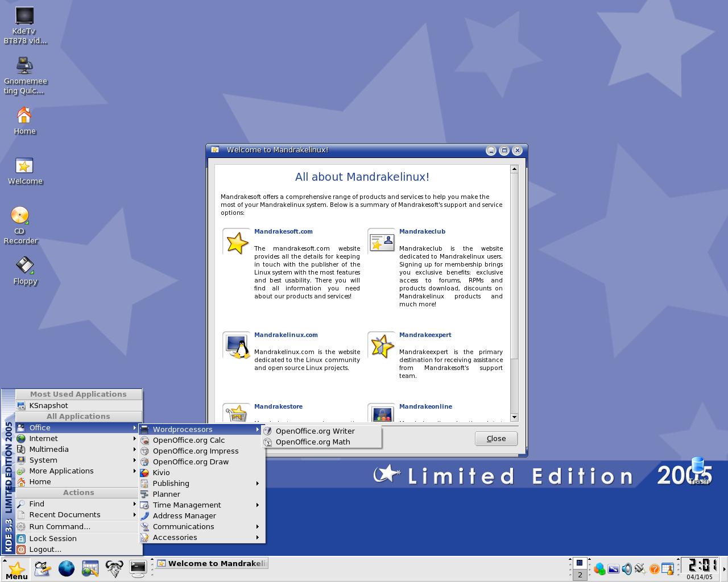Click the Mandrakeonline icon

[382, 413]
